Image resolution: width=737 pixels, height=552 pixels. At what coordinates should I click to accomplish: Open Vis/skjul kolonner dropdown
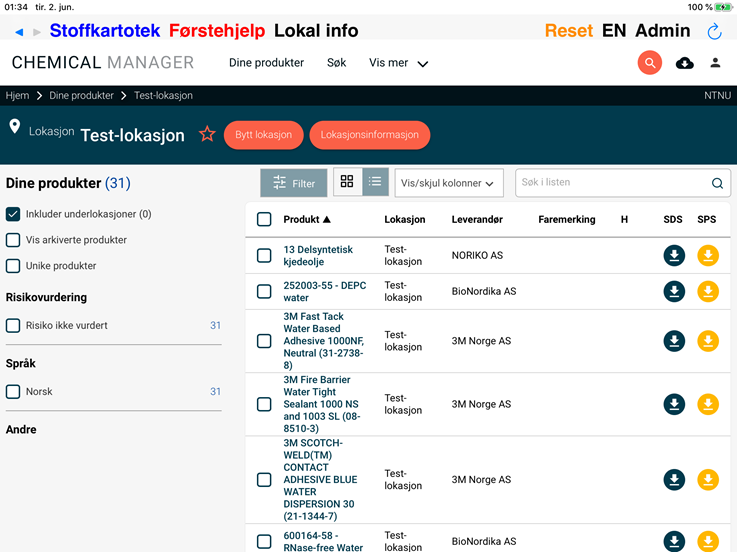click(x=449, y=183)
